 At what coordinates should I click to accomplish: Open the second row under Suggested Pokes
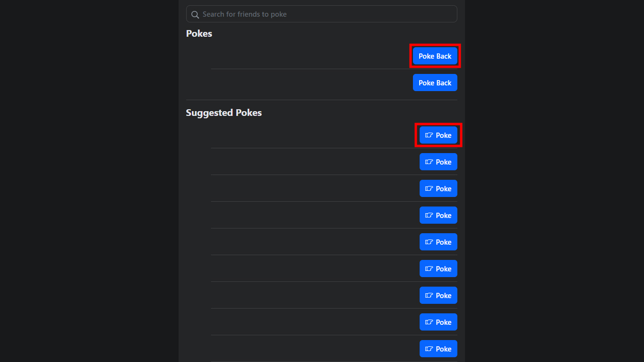point(306,162)
